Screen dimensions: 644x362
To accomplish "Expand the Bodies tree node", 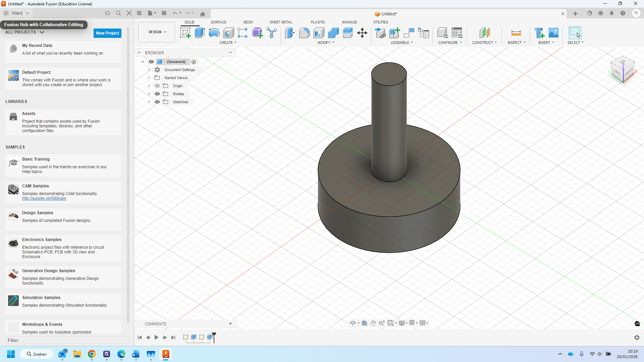I will pos(149,94).
